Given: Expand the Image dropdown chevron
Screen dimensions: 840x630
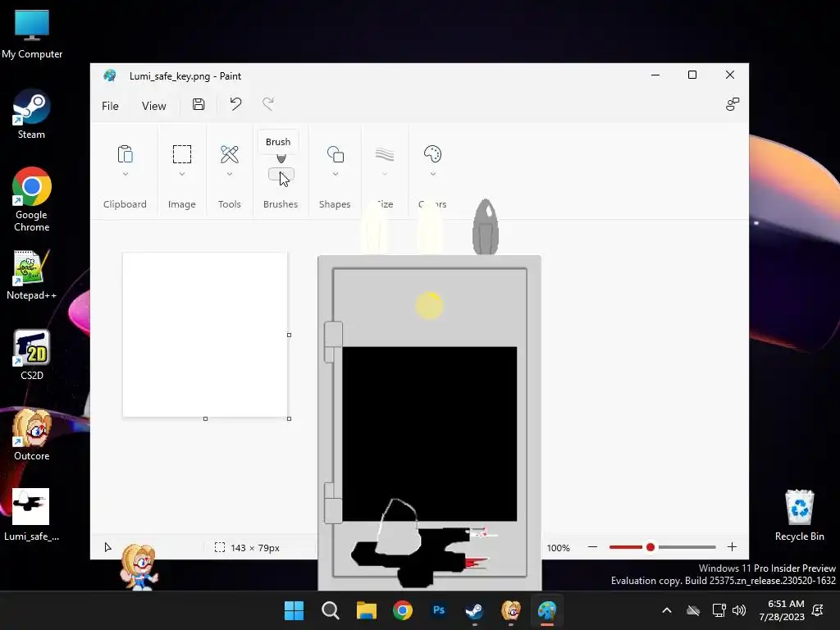Looking at the screenshot, I should pos(182,174).
